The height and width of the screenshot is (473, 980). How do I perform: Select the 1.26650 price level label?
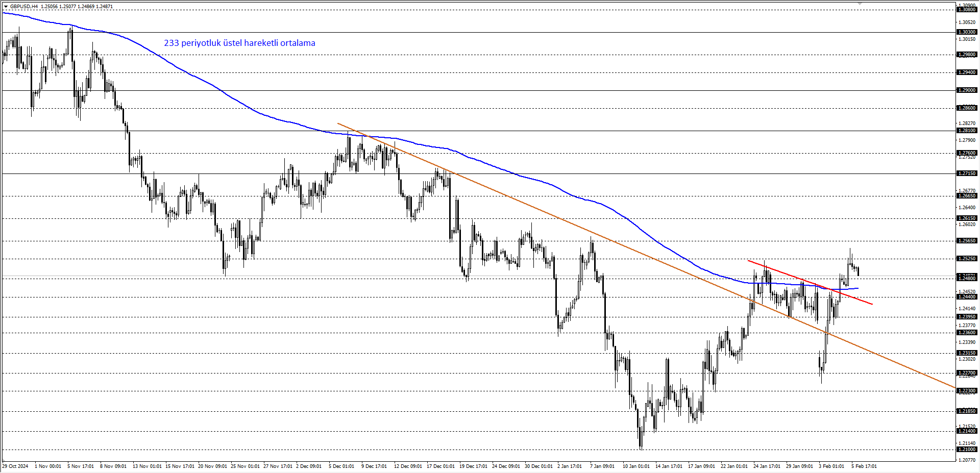(966, 196)
